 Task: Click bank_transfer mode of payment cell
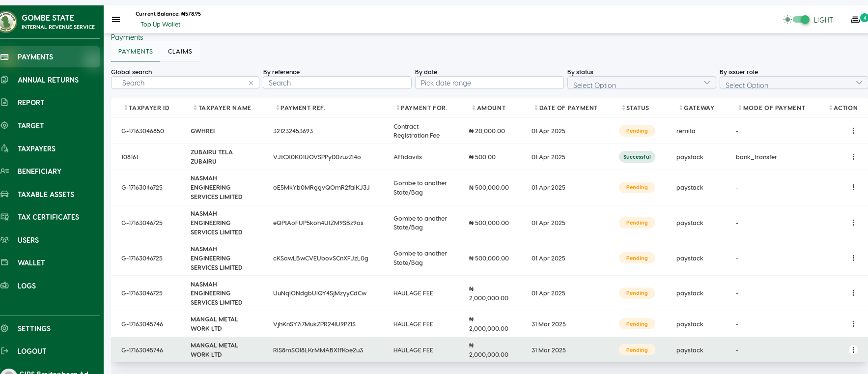tap(756, 157)
